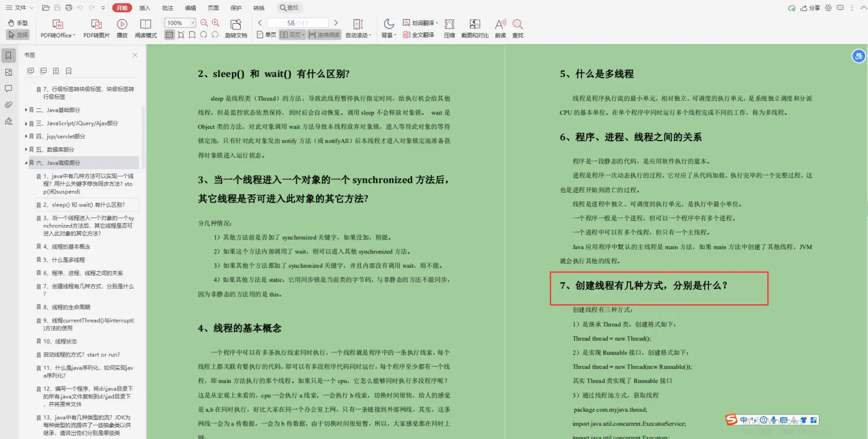Image resolution: width=868 pixels, height=439 pixels.
Task: Toggle fit page view icon
Action: click(181, 35)
